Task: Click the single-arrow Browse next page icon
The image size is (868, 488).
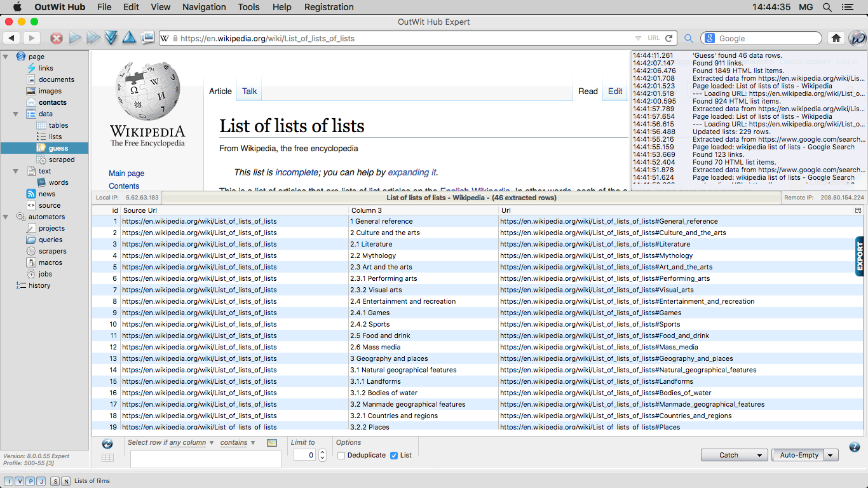Action: (x=75, y=38)
